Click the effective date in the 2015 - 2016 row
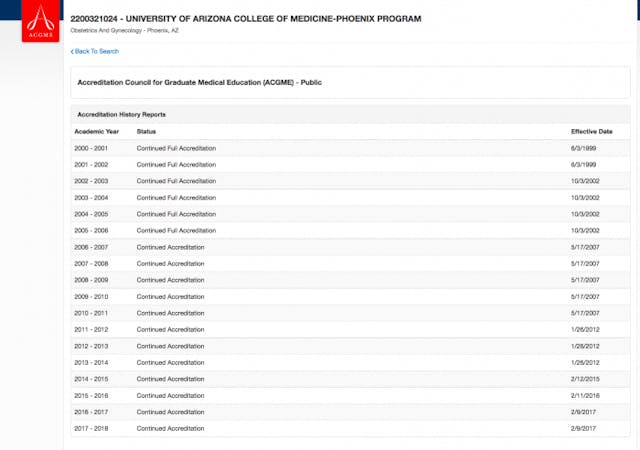This screenshot has height=450, width=640. click(585, 395)
